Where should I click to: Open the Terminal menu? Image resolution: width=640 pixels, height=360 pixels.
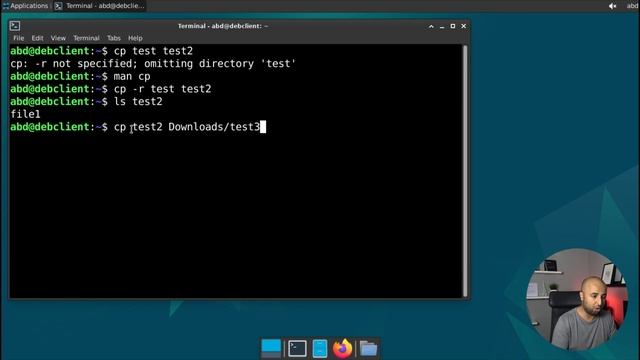point(86,38)
